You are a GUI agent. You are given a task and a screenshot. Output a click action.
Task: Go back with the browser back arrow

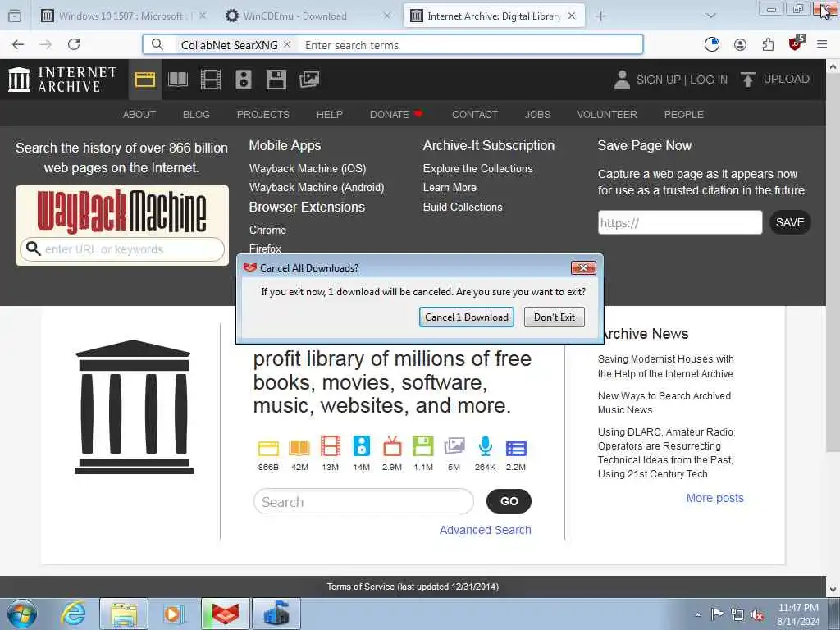pos(18,44)
